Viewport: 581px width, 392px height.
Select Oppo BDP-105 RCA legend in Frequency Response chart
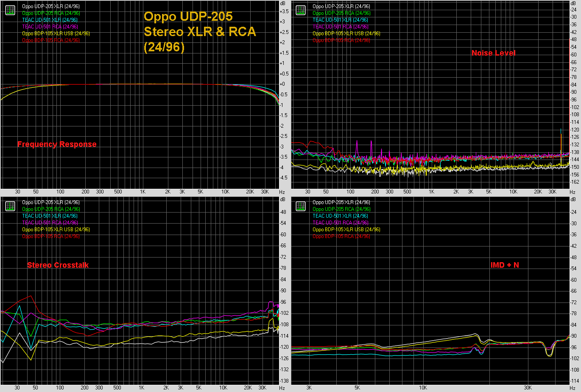[x=51, y=40]
